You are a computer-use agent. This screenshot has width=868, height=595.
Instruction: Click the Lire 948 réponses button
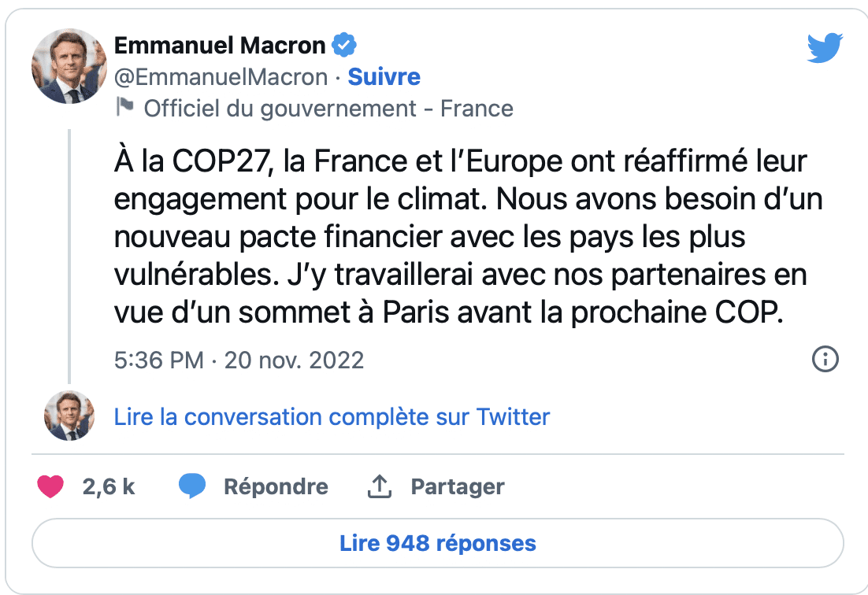point(438,543)
